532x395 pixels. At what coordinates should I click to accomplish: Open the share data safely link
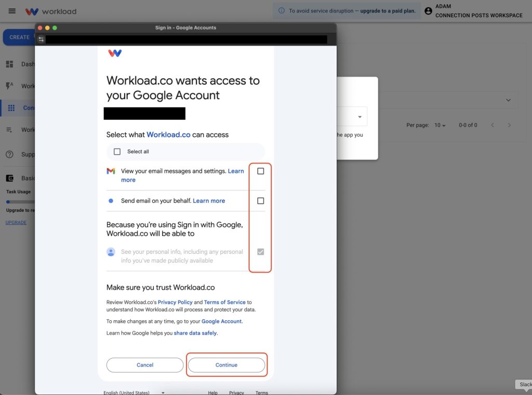coord(195,333)
